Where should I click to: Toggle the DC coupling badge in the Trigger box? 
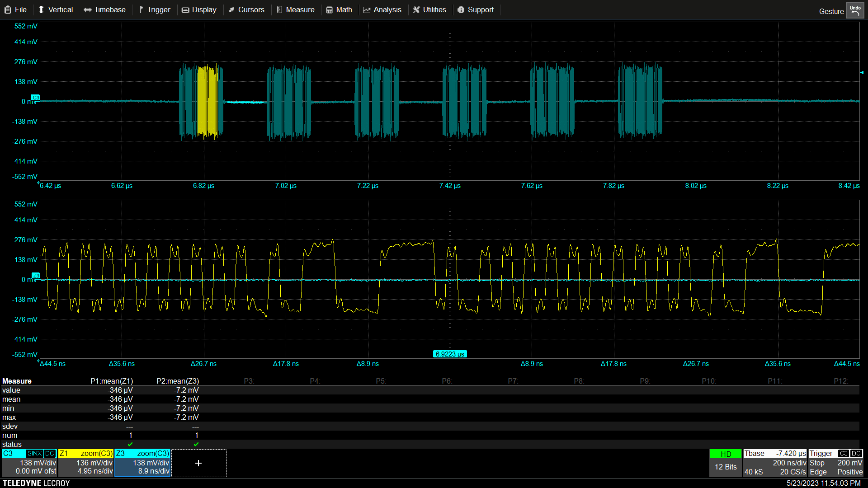856,454
